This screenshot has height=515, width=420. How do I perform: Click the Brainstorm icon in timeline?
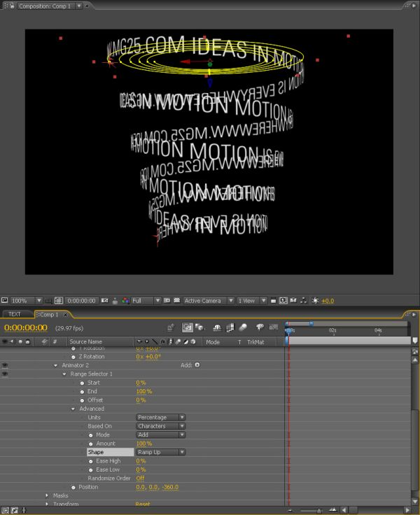coord(260,327)
